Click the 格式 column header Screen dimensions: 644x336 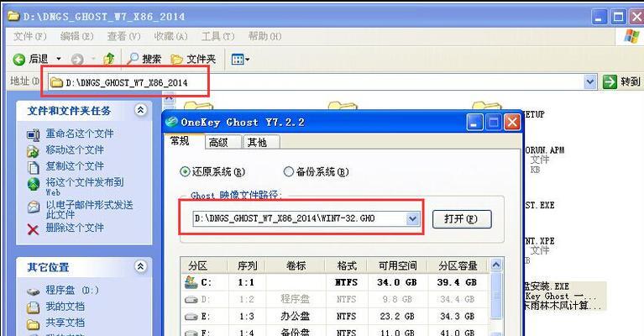coord(346,266)
